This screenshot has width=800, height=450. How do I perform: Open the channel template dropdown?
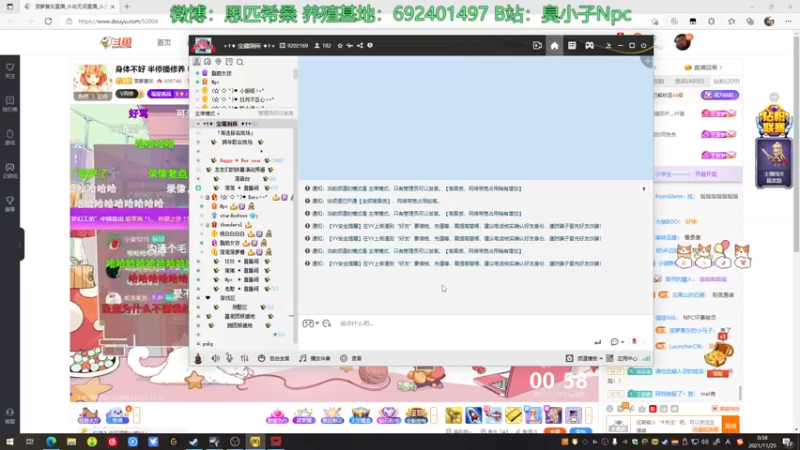point(584,358)
